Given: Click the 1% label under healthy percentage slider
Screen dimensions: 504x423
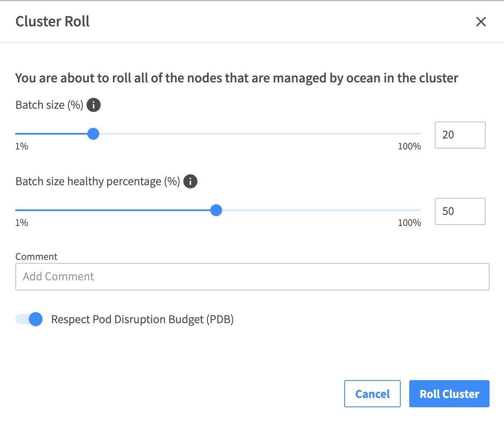Looking at the screenshot, I should [x=22, y=223].
